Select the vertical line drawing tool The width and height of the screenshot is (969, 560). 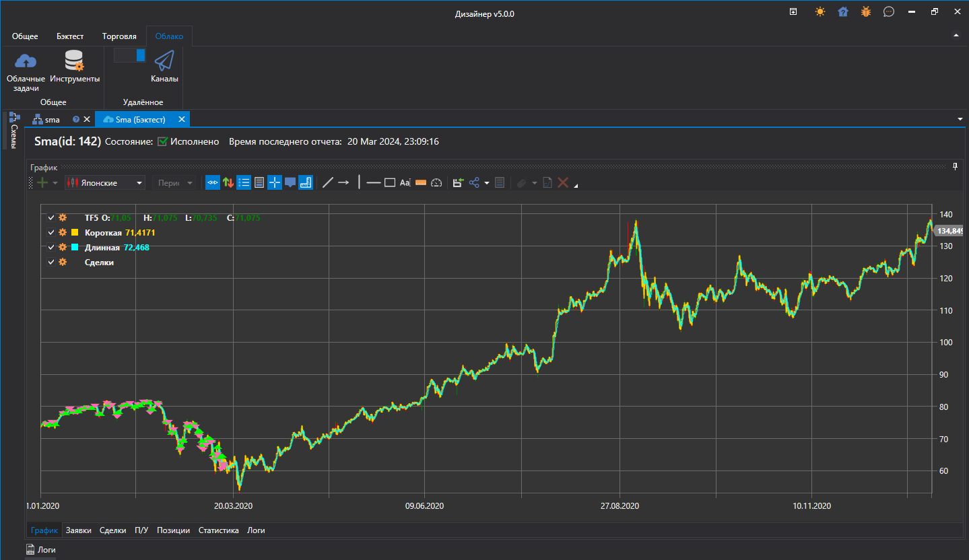point(359,182)
